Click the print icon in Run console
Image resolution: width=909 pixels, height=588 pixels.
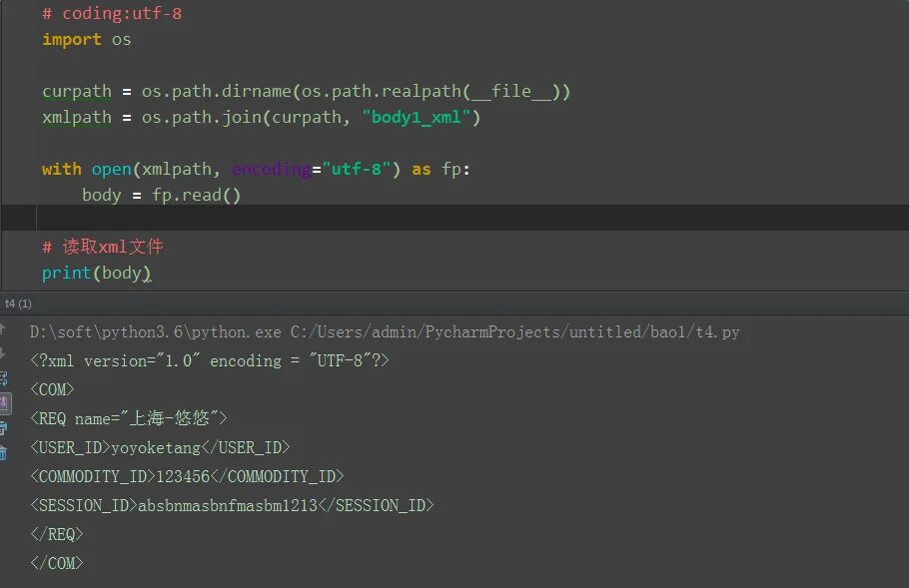(x=3, y=428)
